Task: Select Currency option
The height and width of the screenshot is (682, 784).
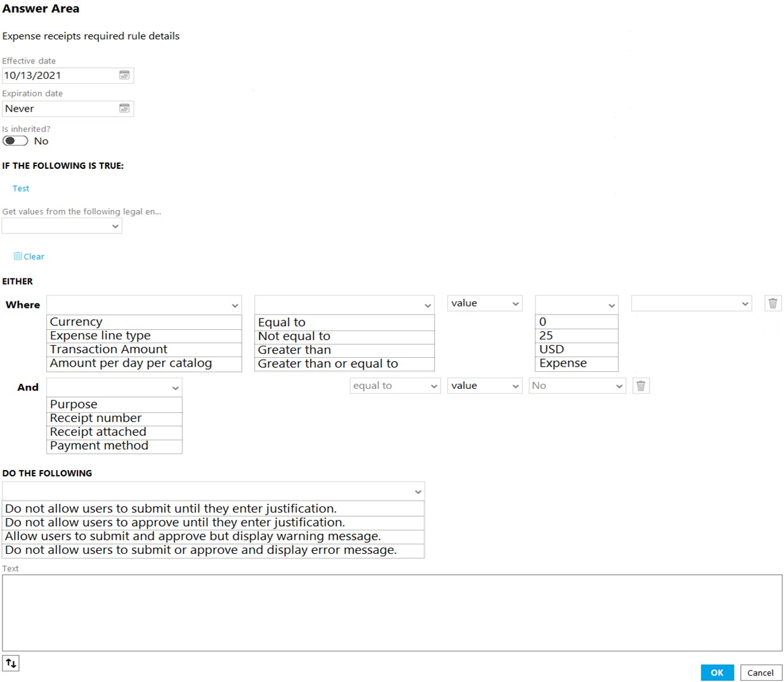Action: tap(144, 322)
